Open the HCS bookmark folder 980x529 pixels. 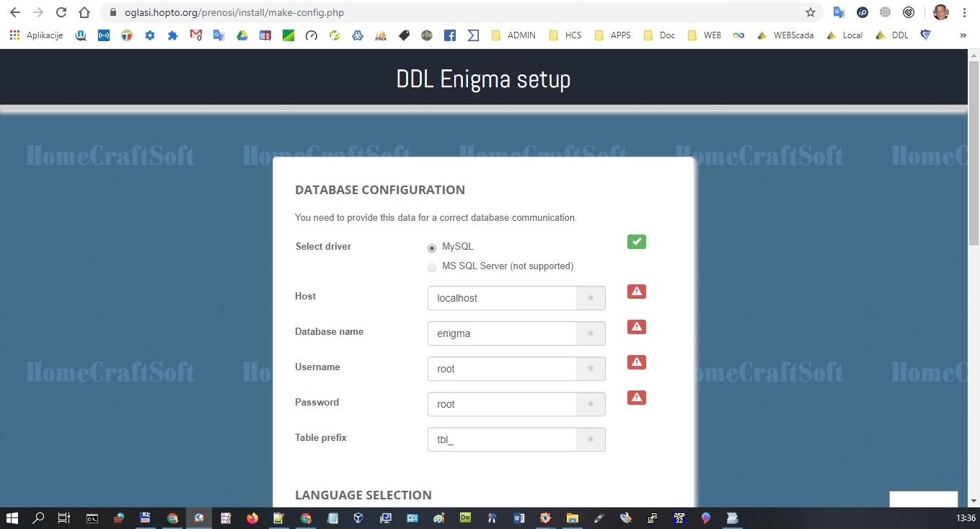[565, 35]
